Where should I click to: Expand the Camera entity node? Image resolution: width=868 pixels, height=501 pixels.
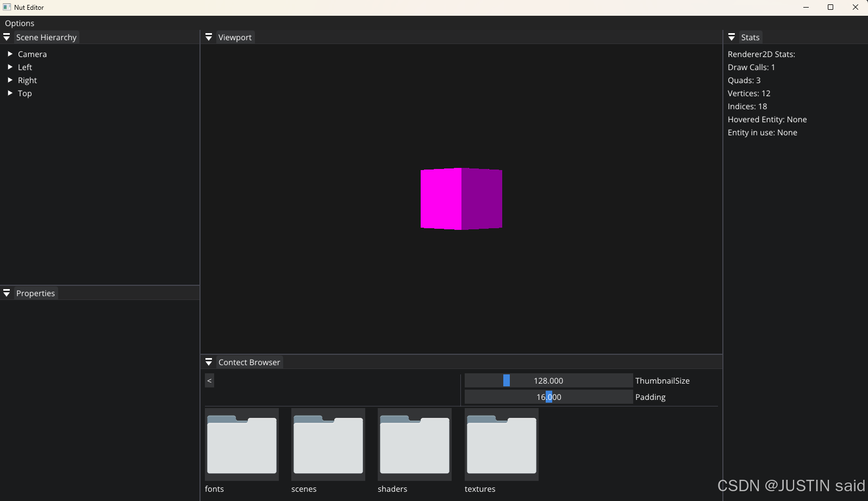point(10,54)
